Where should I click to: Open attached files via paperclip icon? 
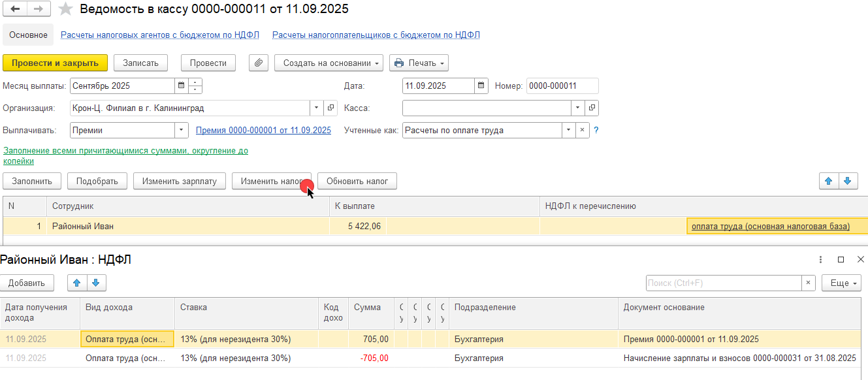click(x=259, y=63)
